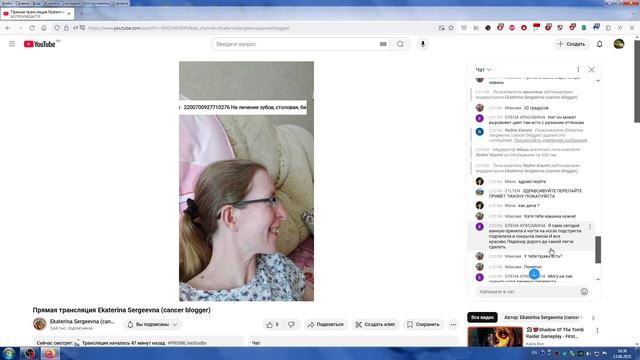Expand the Вы подписаны notification dropdown
The width and height of the screenshot is (640, 360).
(x=152, y=324)
